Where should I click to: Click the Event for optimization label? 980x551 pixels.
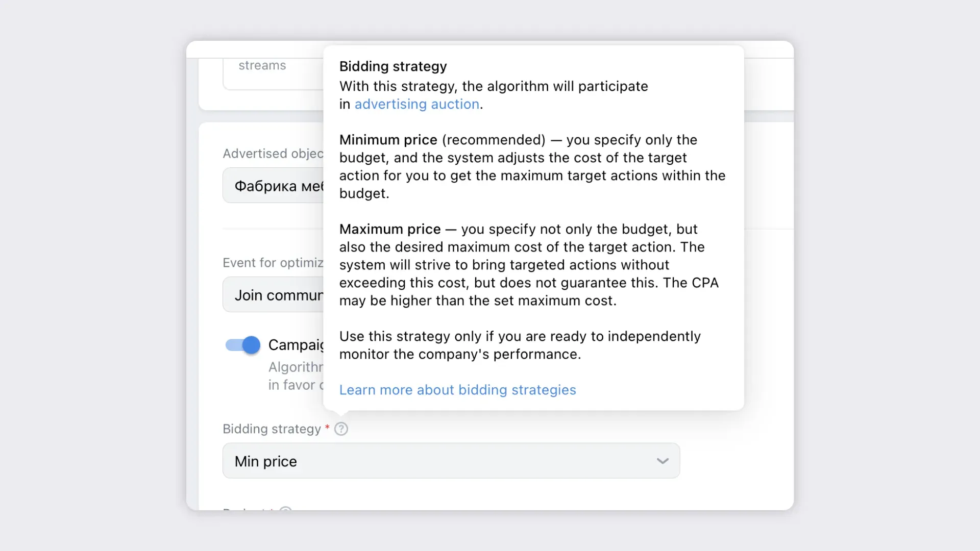pos(273,263)
